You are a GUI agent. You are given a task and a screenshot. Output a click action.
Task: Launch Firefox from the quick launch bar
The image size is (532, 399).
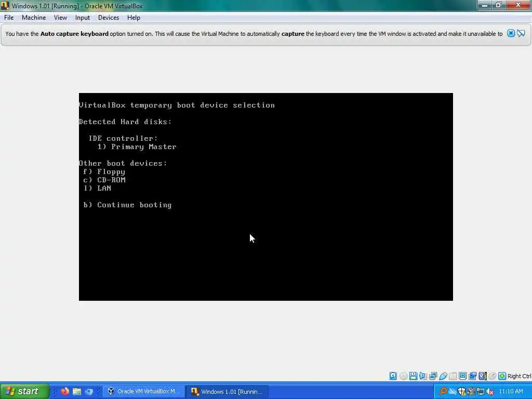click(65, 391)
